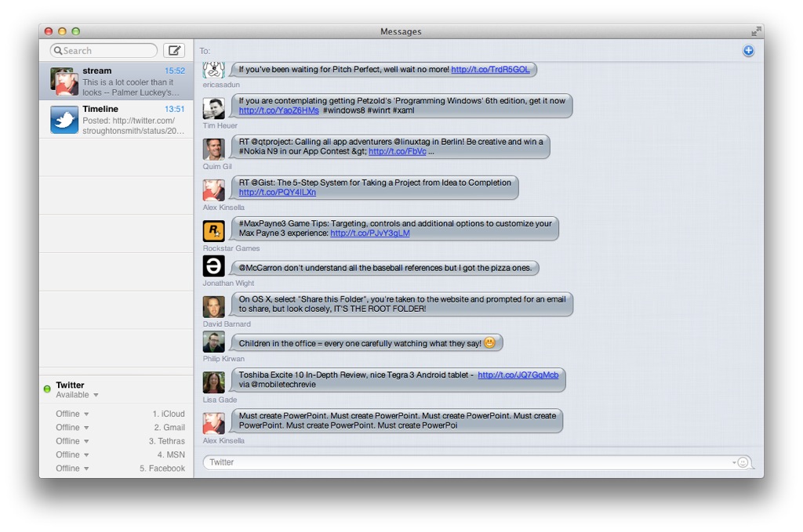Open the Timeline conversation
Image resolution: width=803 pixels, height=532 pixels.
pyautogui.click(x=116, y=120)
